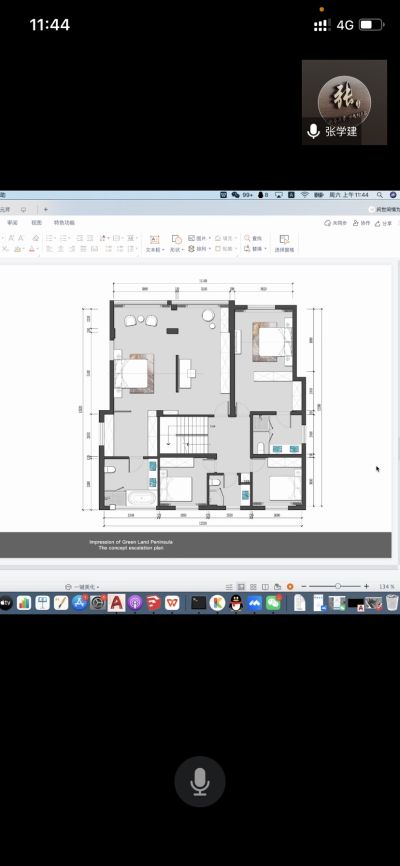Zoom in with the plus button

point(366,587)
